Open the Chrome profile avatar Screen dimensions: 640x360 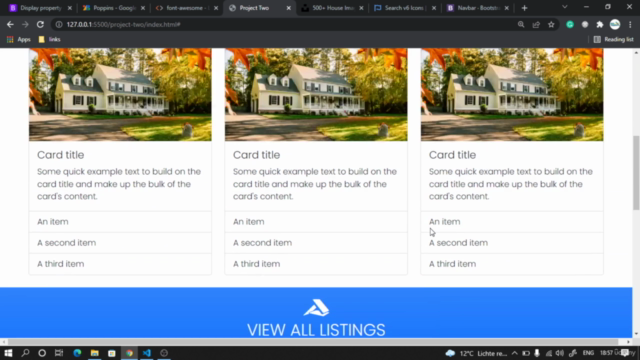click(615, 24)
